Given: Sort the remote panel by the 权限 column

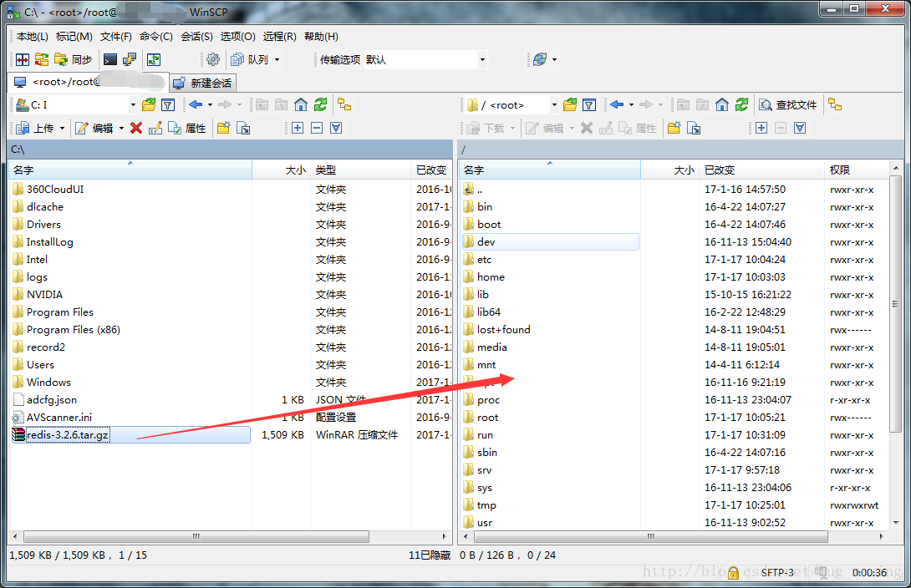Looking at the screenshot, I should [x=857, y=170].
